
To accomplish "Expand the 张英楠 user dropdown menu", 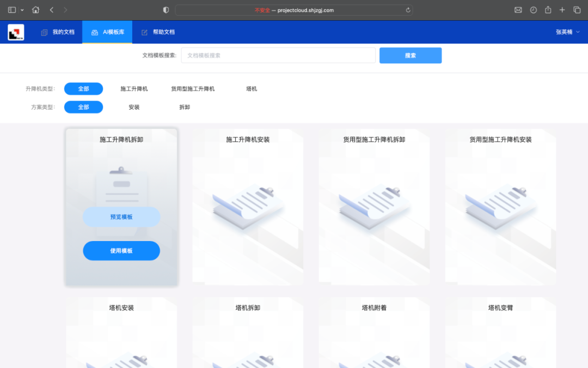I will pos(567,32).
